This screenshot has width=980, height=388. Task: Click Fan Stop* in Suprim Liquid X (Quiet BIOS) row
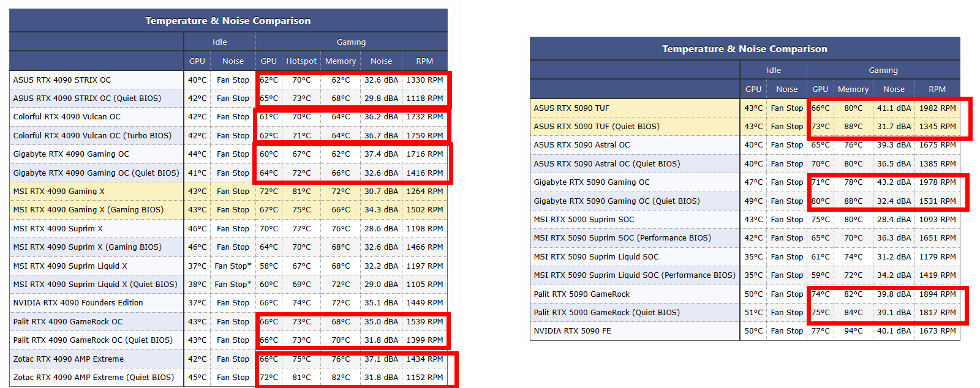pos(233,284)
